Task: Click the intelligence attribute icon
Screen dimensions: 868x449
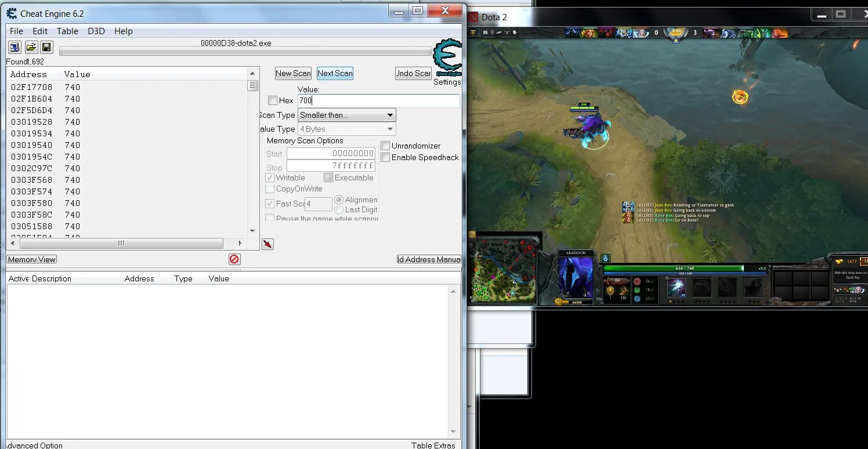Action: tap(637, 299)
